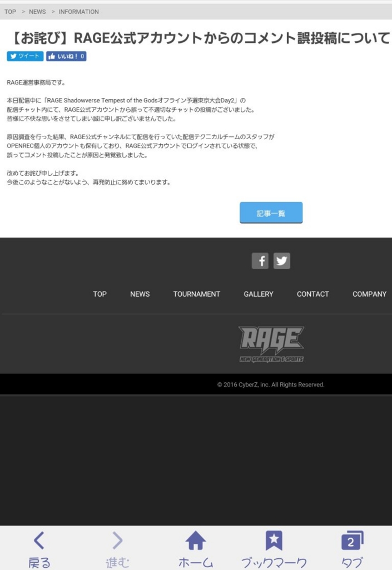Screen dimensions: 392x570
Task: Open COMPANY in the footer menu
Action: click(370, 294)
